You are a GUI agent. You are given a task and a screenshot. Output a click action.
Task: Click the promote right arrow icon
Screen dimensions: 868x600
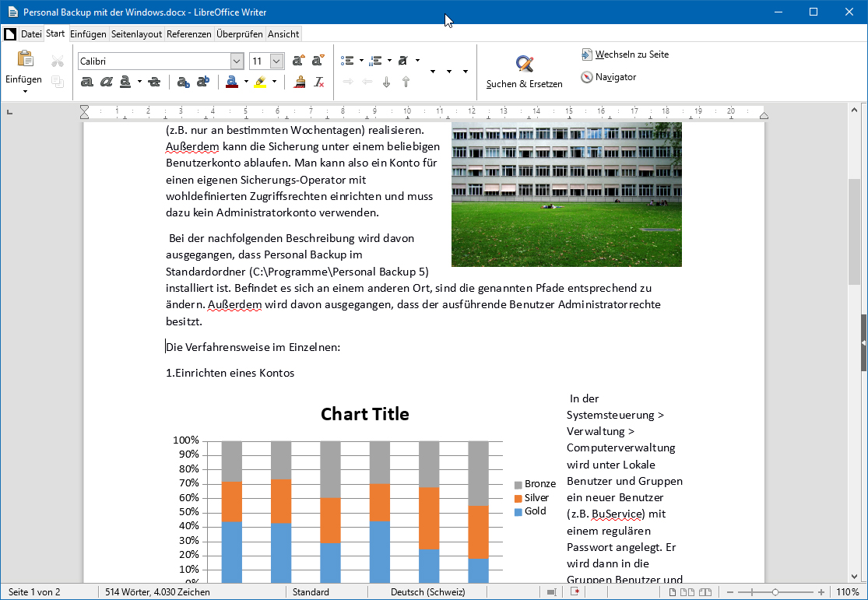click(x=348, y=82)
